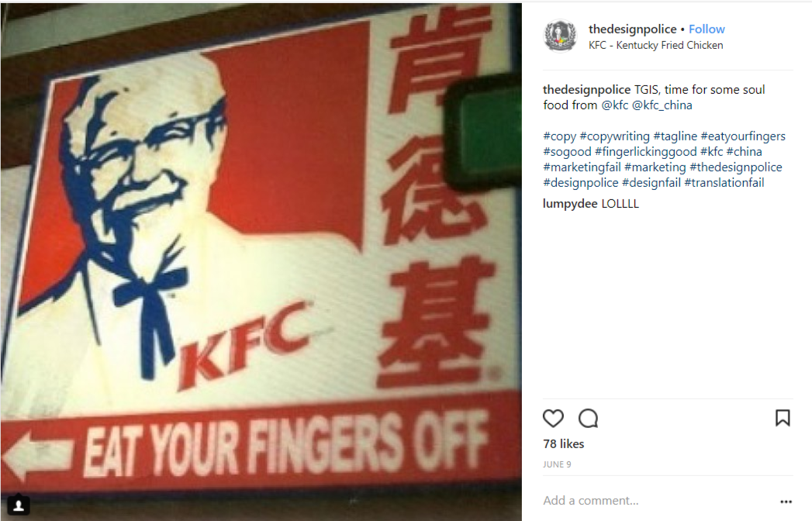The width and height of the screenshot is (812, 521).
Task: Open #marketingfail hashtag
Action: pos(582,167)
